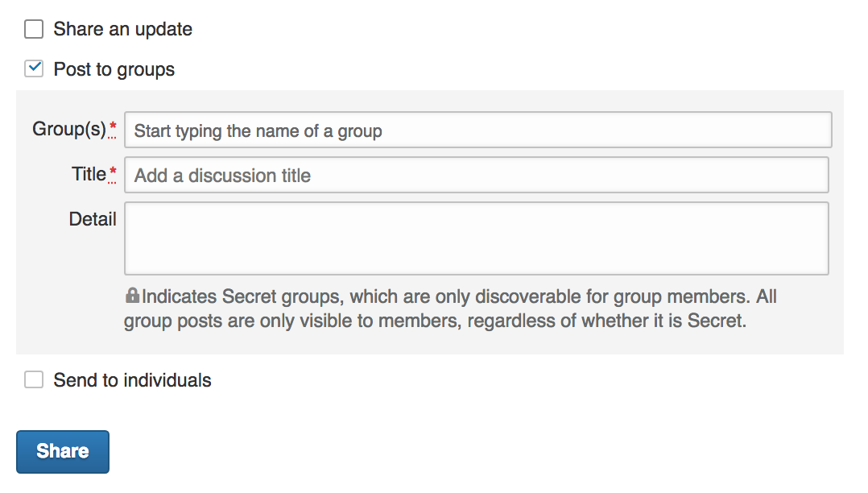The width and height of the screenshot is (868, 493).
Task: Click the discussion title input field
Action: pos(476,176)
